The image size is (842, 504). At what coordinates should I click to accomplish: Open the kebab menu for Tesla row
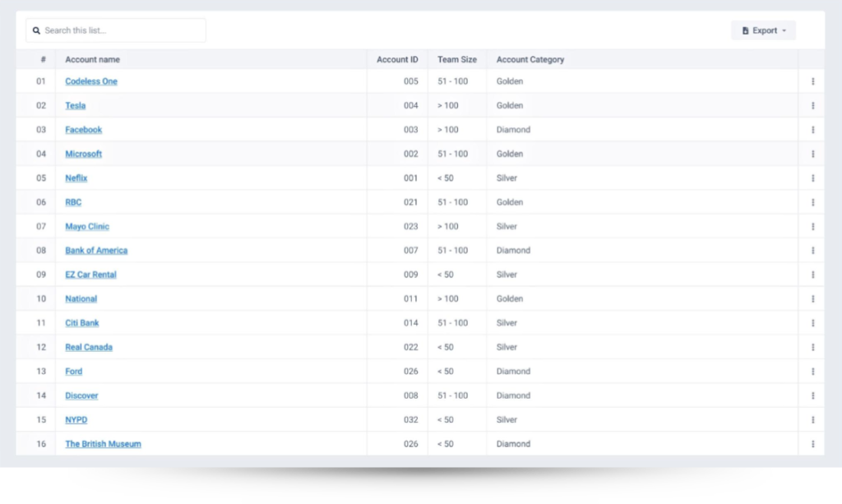812,106
